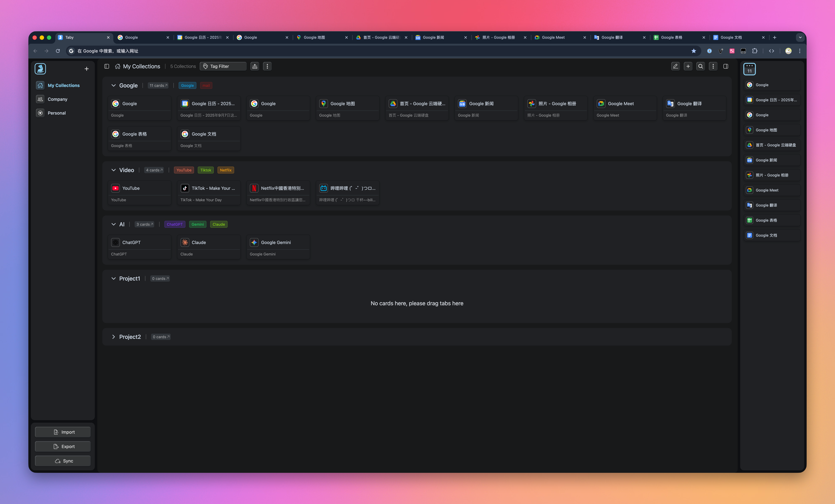Image resolution: width=835 pixels, height=504 pixels.
Task: Open search with the magnifier icon
Action: pyautogui.click(x=701, y=66)
